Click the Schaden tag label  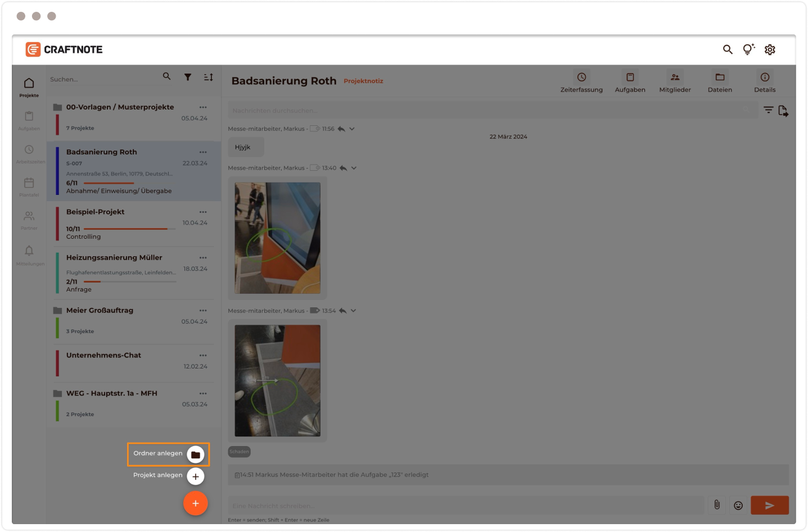239,452
